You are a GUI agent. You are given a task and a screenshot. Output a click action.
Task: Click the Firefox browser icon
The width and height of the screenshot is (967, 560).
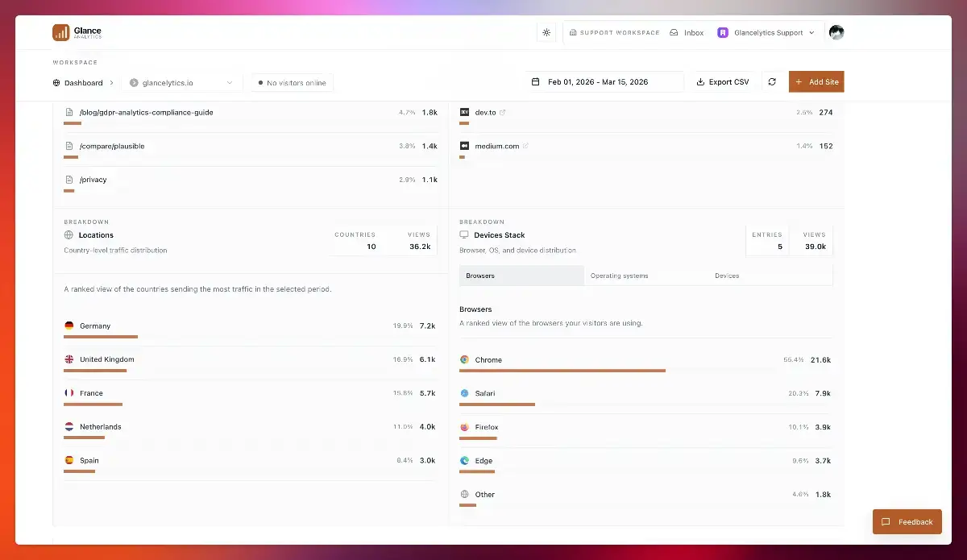[x=464, y=427]
